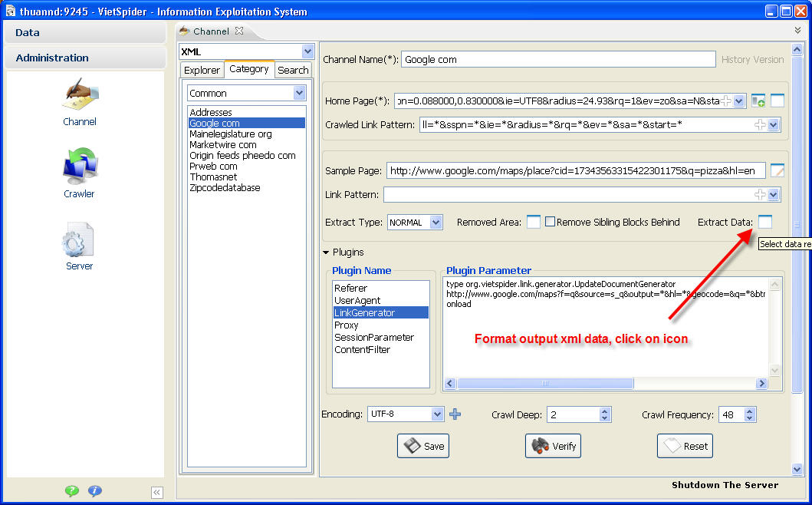Click the Removed Area selector icon

(533, 222)
